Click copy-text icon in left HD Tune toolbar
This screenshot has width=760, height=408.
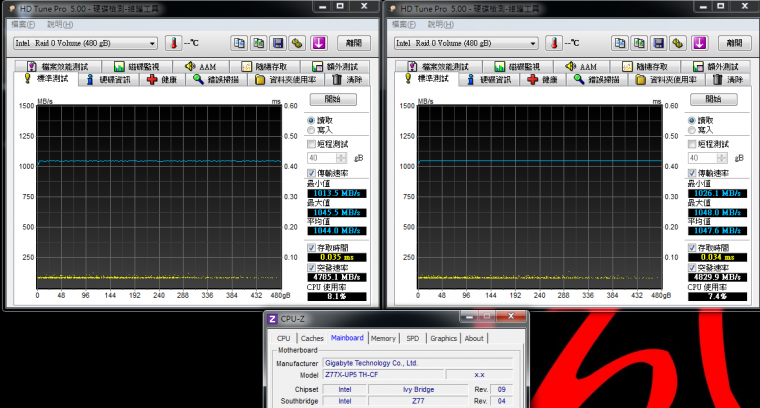239,43
